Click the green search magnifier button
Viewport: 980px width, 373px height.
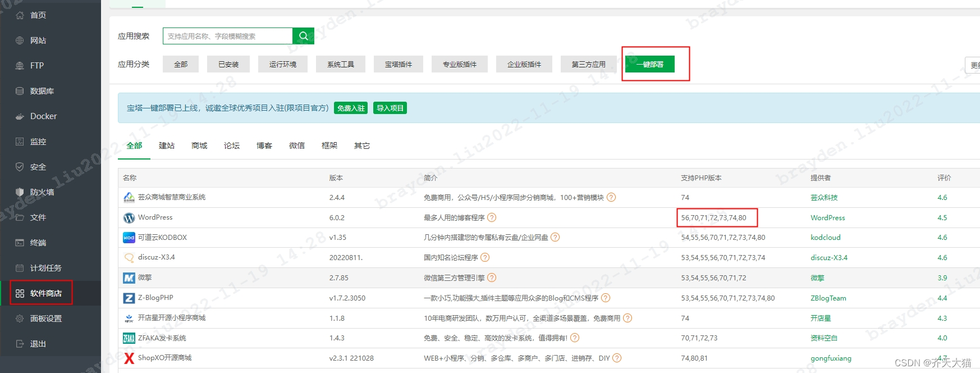(303, 36)
